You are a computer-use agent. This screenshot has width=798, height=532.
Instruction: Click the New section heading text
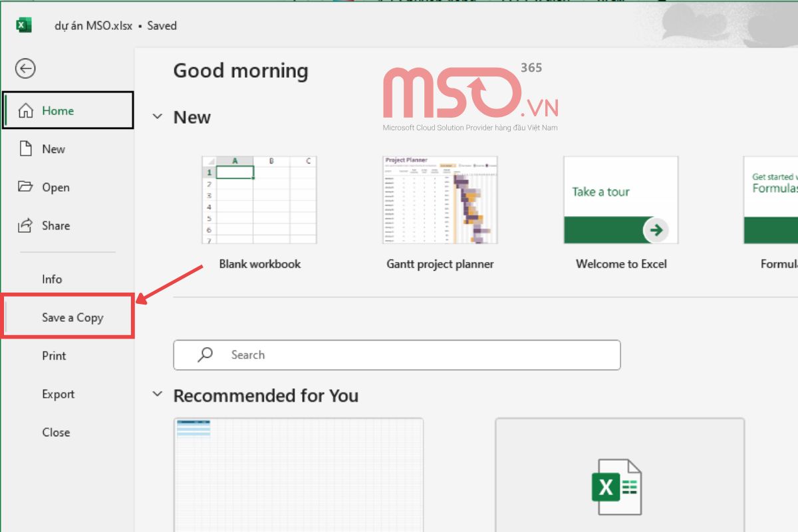(x=192, y=117)
